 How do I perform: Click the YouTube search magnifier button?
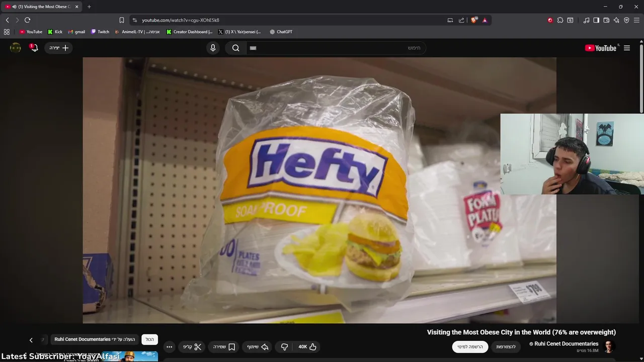(x=235, y=48)
